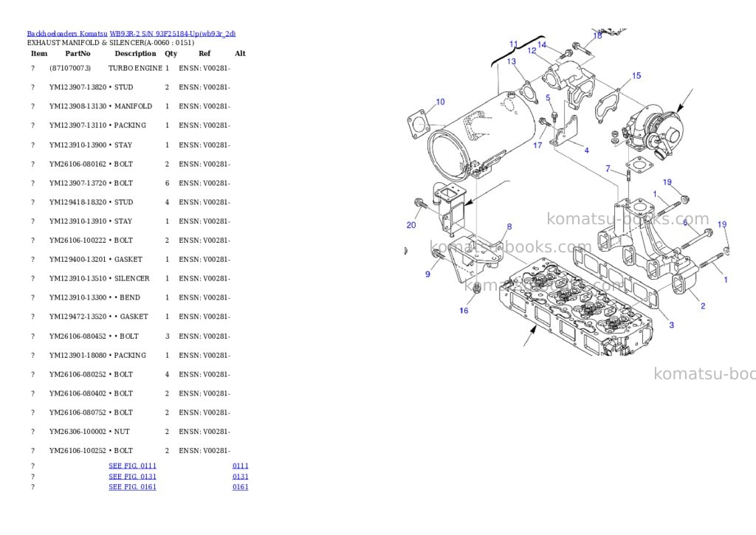Click the Description column header
The image size is (756, 535).
pyautogui.click(x=136, y=53)
